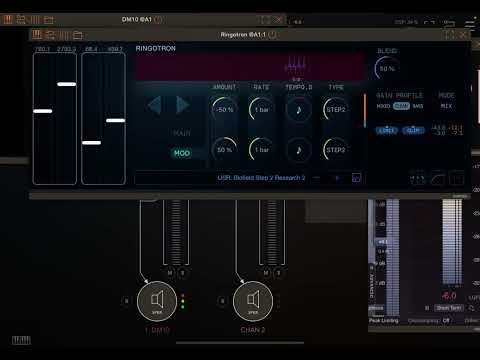
Task: Click bottom Amount knob showing 50 %
Action: click(224, 150)
